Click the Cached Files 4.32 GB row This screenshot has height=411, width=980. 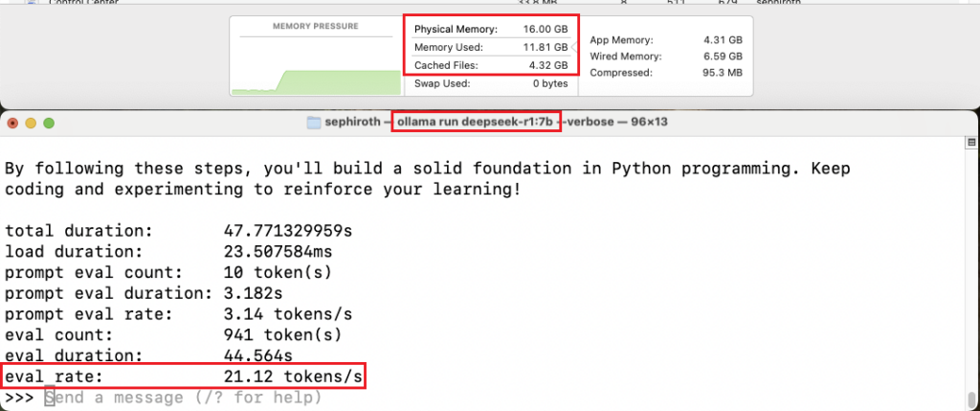tap(491, 66)
